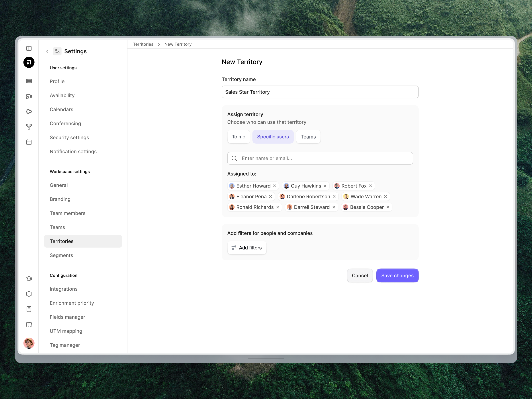Open the workspace via the black logo icon

pos(29,62)
